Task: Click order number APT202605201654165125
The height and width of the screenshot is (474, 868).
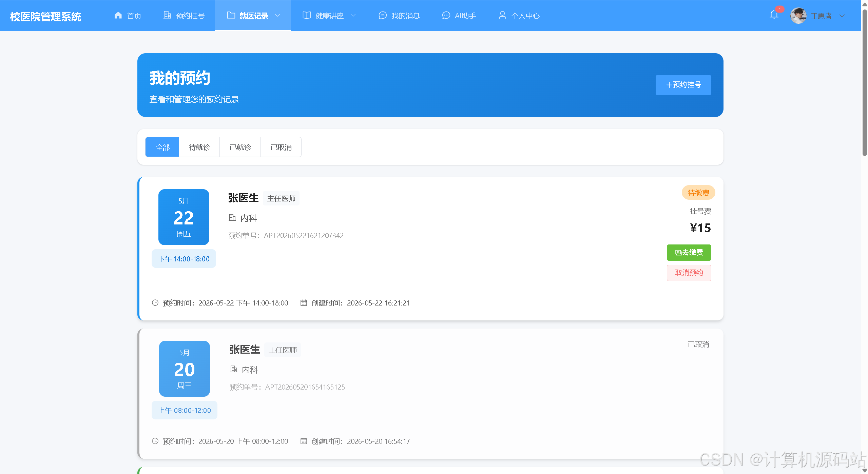Action: [x=305, y=387]
